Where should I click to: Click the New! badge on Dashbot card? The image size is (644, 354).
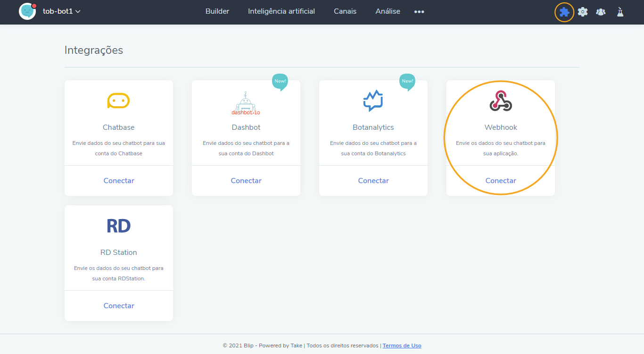coord(280,82)
